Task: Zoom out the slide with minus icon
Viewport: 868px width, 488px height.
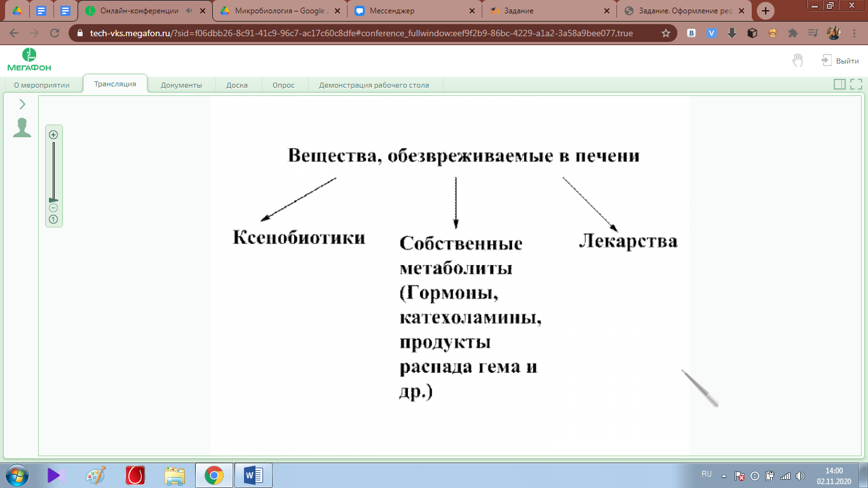Action: click(x=53, y=208)
